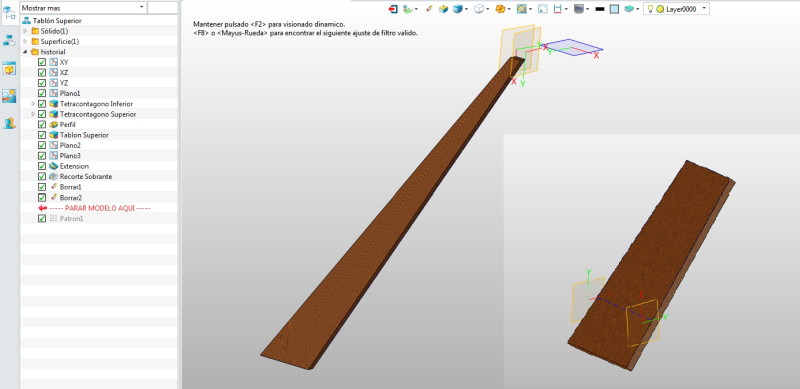This screenshot has height=389, width=800.
Task: Click the red exit arrow toolbar icon
Action: (x=393, y=9)
